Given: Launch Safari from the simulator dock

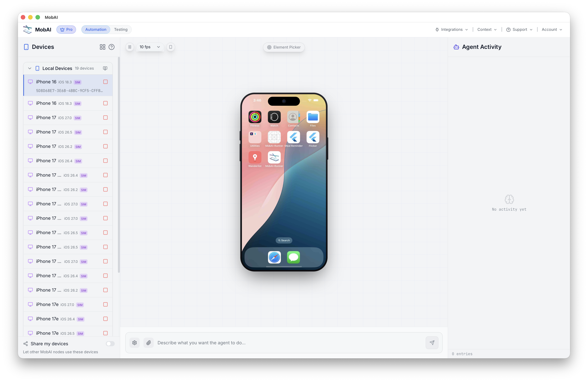Looking at the screenshot, I should click(x=274, y=257).
